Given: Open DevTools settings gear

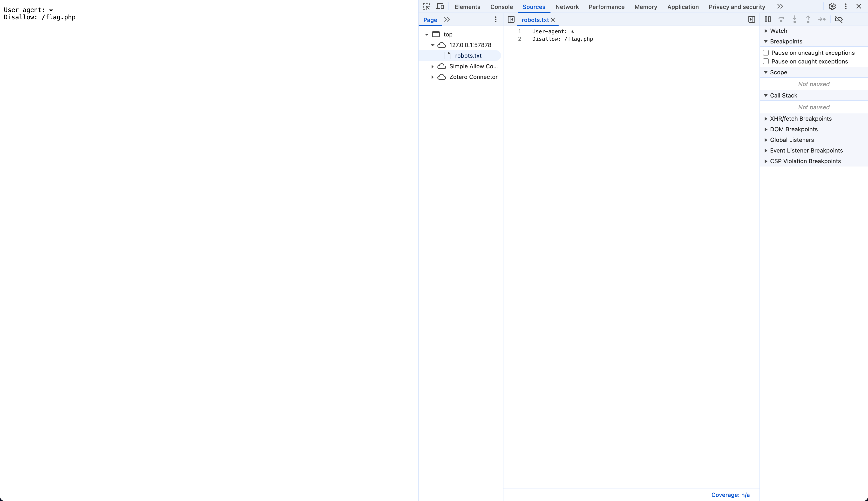Looking at the screenshot, I should pyautogui.click(x=832, y=7).
